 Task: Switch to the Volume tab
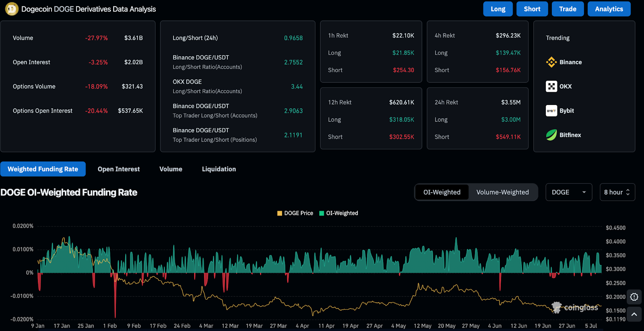click(171, 169)
